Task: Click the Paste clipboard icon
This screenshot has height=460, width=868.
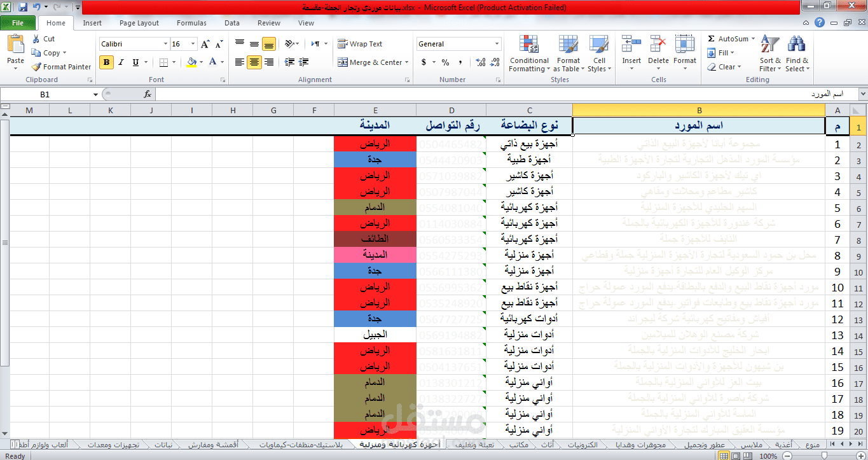Action: [15, 45]
